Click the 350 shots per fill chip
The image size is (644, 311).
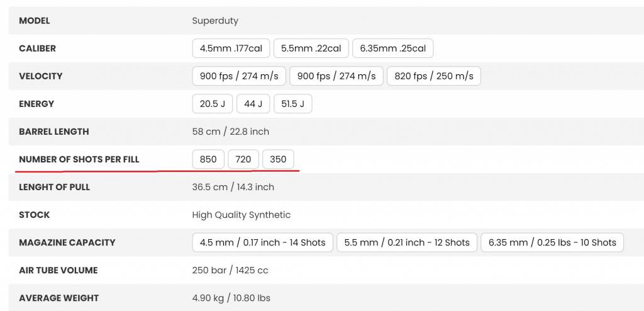278,159
